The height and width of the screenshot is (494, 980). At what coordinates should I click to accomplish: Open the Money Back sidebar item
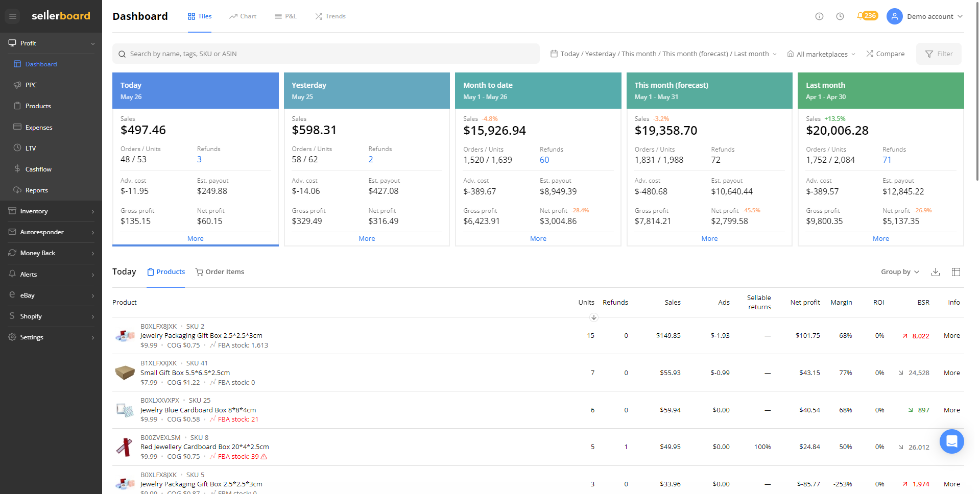tap(37, 253)
